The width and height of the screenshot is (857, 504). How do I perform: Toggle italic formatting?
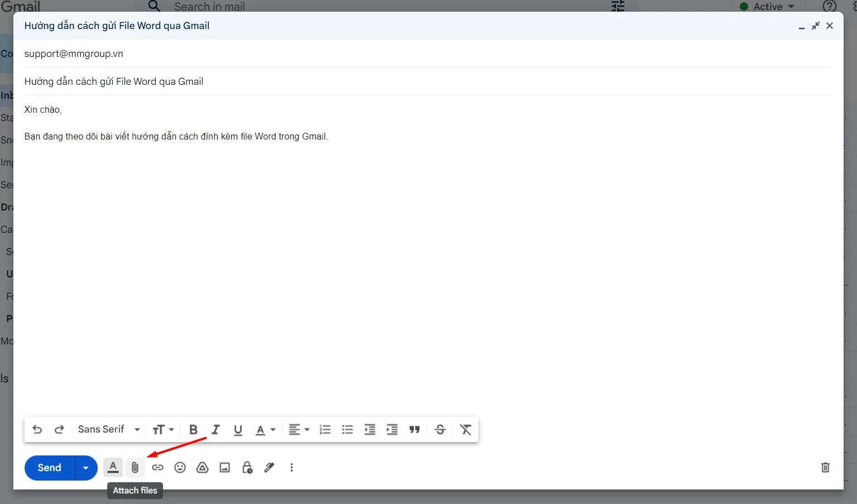pyautogui.click(x=216, y=429)
